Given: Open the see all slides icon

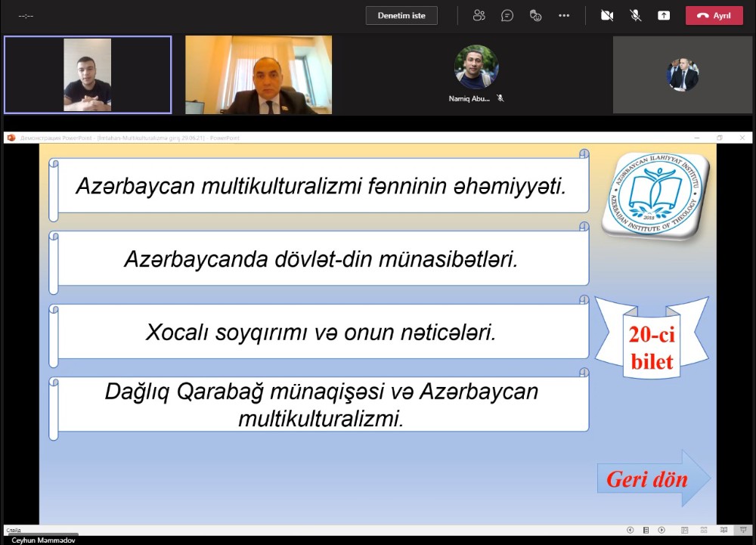Looking at the screenshot, I should [x=646, y=530].
